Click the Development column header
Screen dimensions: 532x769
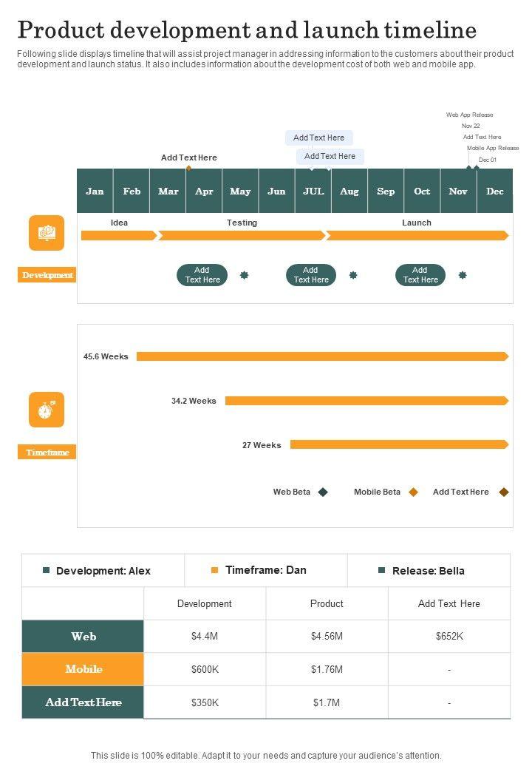(x=205, y=603)
